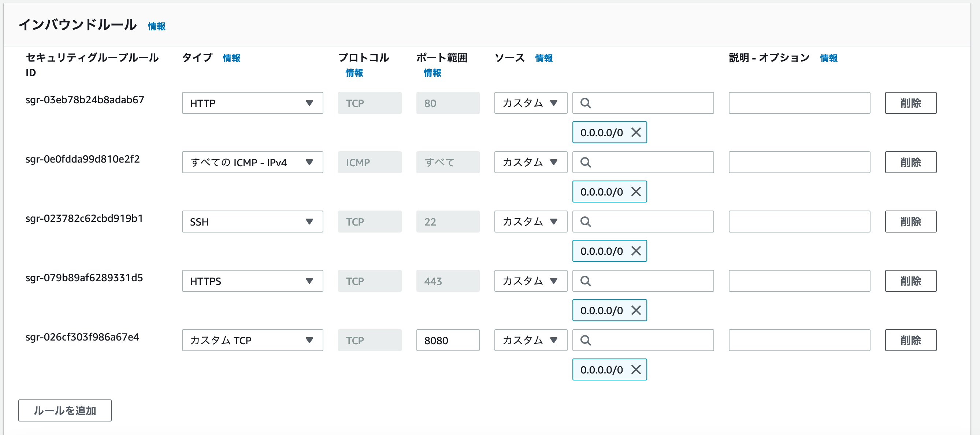Viewport: 980px width, 435px height.
Task: Remove the 0.0.0.0/0 source from the HTTPS rule
Action: pyautogui.click(x=636, y=310)
